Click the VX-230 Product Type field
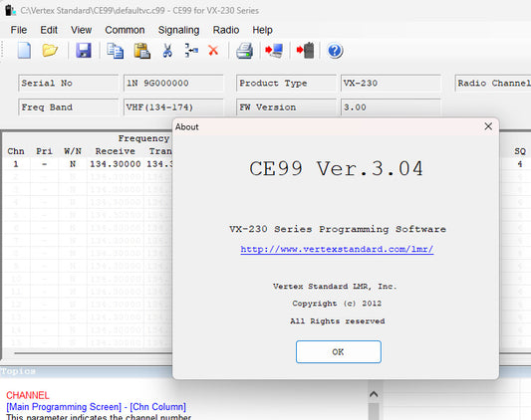Image resolution: width=531 pixels, height=420 pixels. 391,84
